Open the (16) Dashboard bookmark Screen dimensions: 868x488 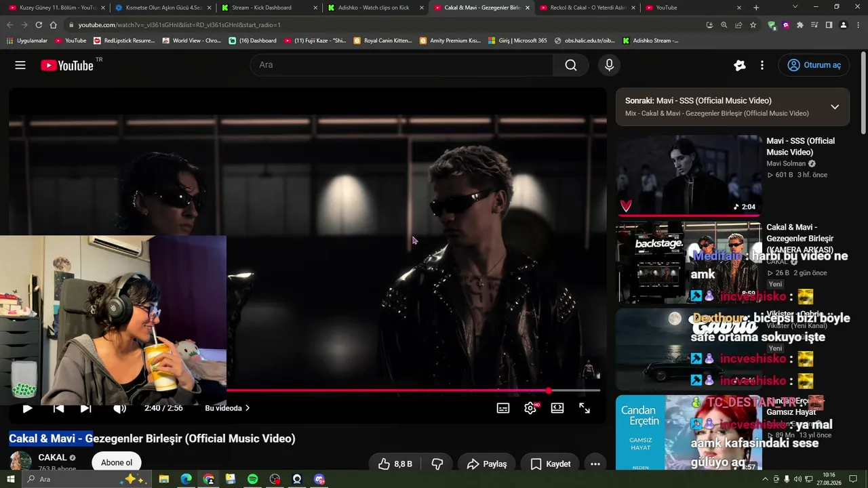point(253,41)
